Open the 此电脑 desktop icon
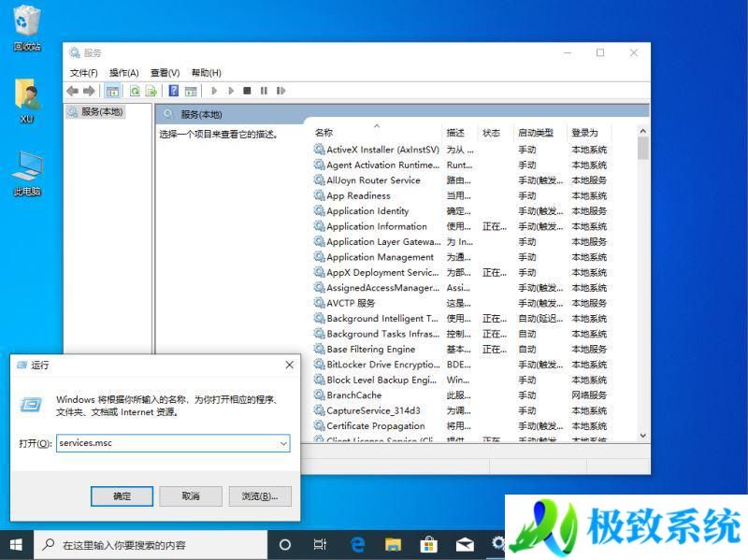 (27, 174)
